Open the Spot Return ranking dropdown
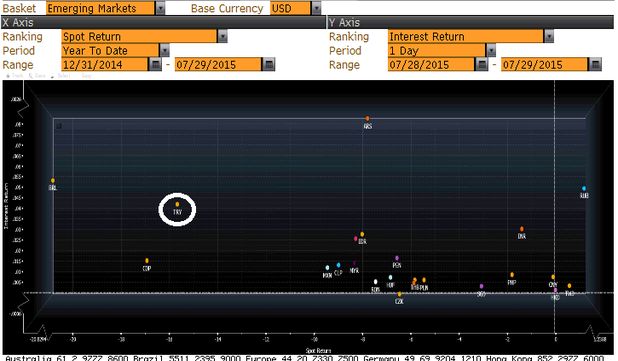Viewport: 618px width, 361px height. [222, 37]
